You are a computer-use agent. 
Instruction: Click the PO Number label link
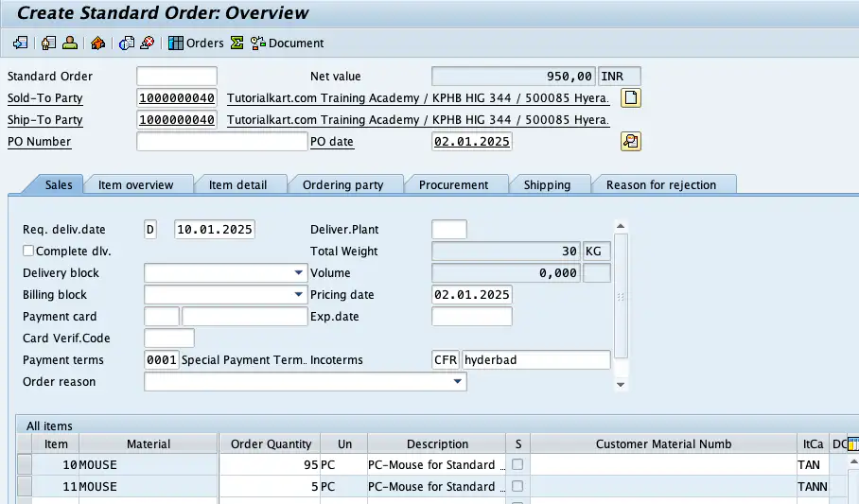click(39, 141)
